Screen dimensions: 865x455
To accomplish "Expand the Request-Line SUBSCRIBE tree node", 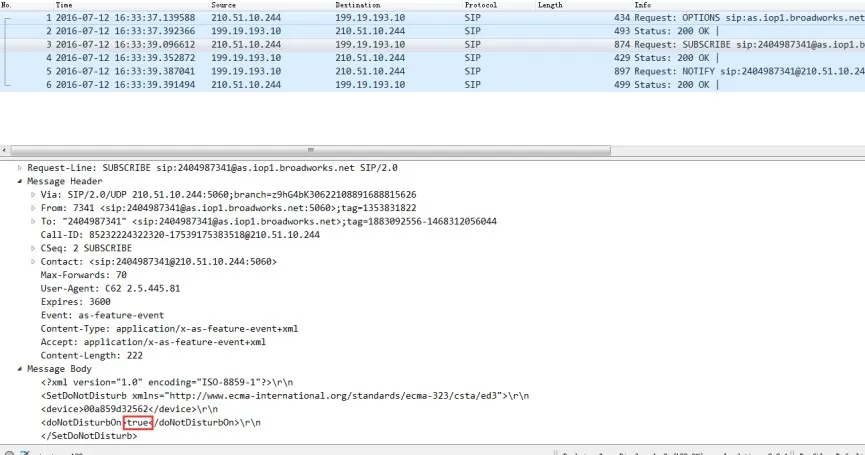I will coord(20,167).
